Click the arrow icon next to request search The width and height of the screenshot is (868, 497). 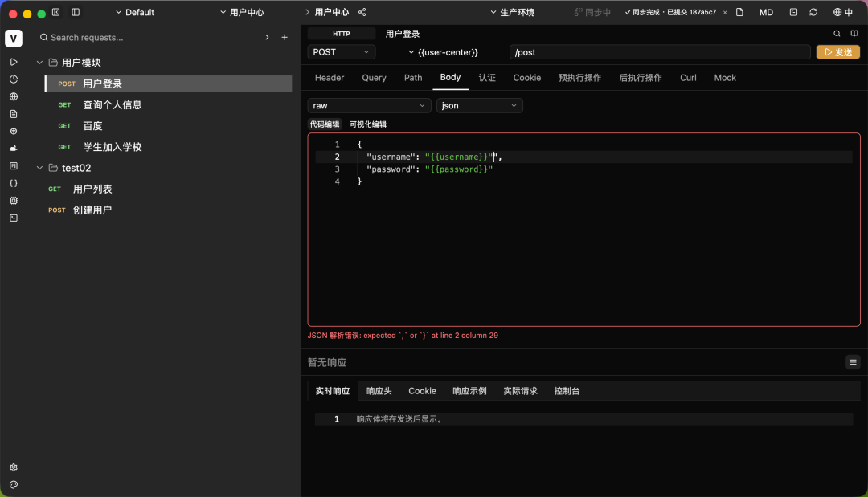(x=267, y=37)
